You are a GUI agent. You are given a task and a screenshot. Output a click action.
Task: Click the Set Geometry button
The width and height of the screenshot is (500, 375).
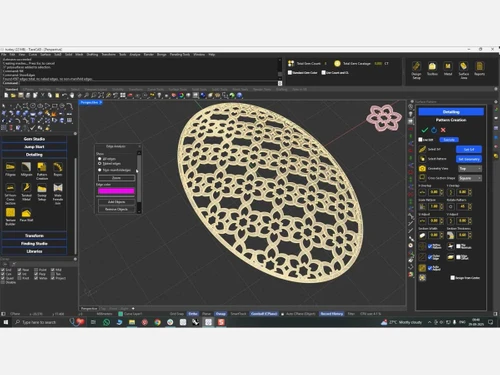[469, 159]
